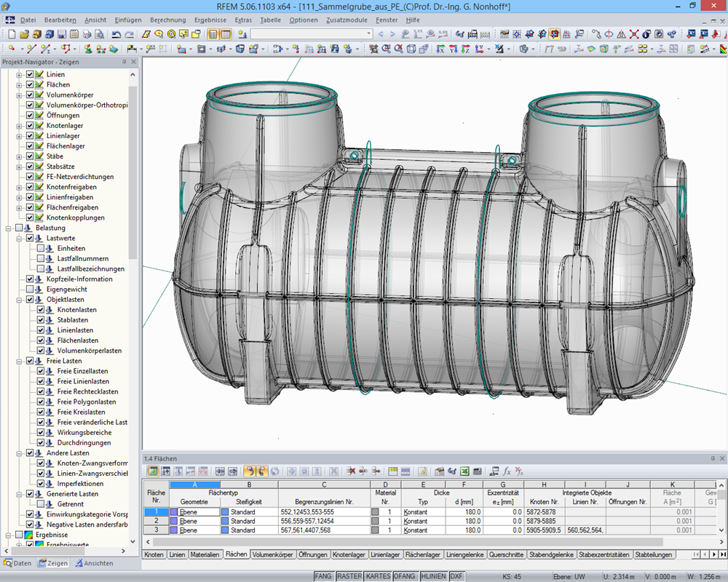Expand the Knotenlager tree node

pyautogui.click(x=19, y=125)
